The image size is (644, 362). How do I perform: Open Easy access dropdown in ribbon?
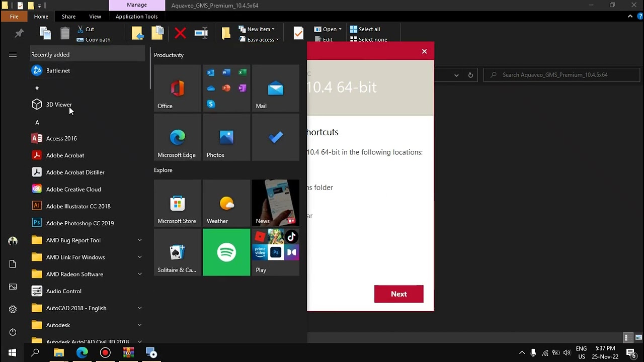point(259,40)
